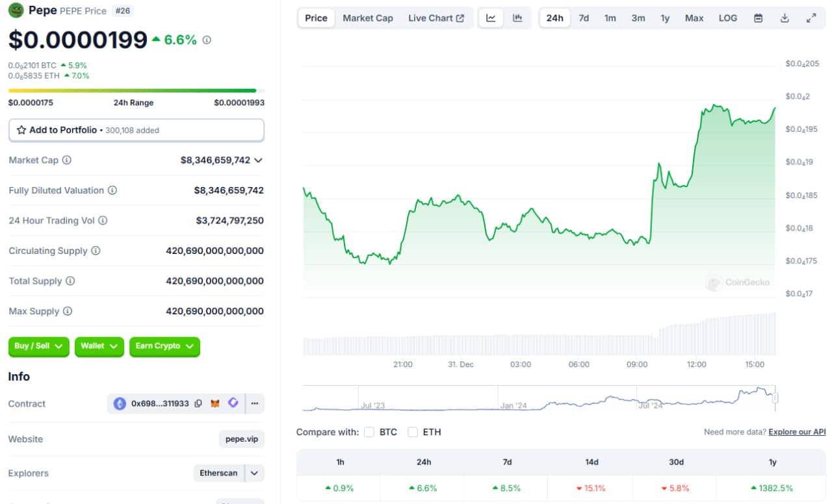
Task: Show Fully Diluted Valuation info icon
Action: tap(112, 190)
